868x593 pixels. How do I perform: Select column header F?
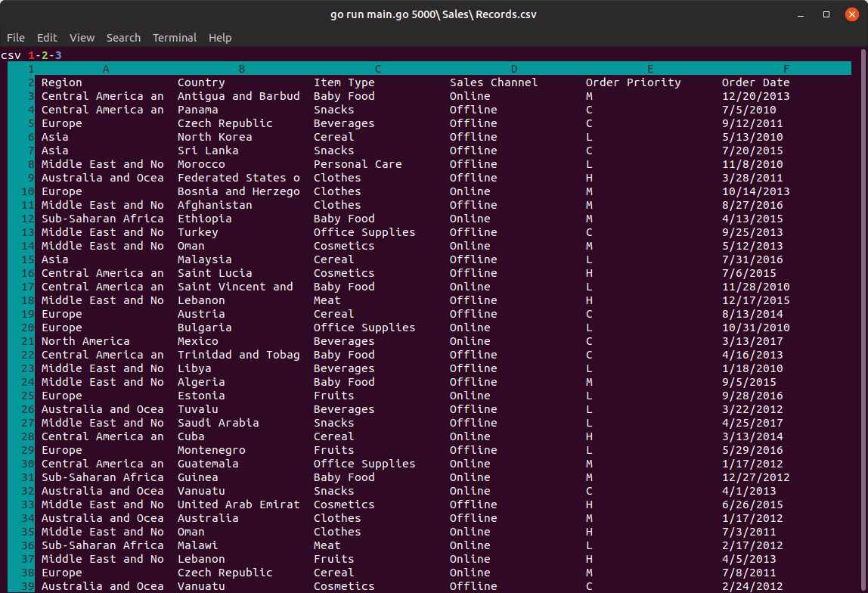point(786,69)
